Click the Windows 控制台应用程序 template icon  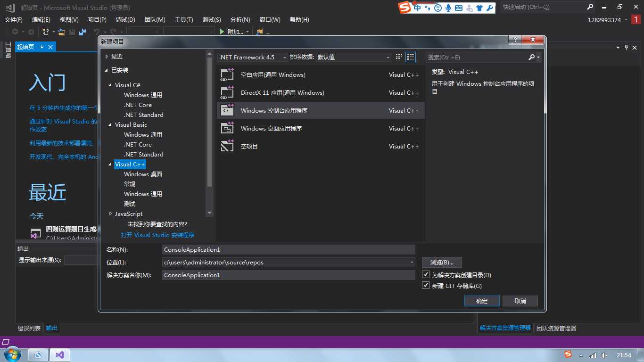coord(227,110)
